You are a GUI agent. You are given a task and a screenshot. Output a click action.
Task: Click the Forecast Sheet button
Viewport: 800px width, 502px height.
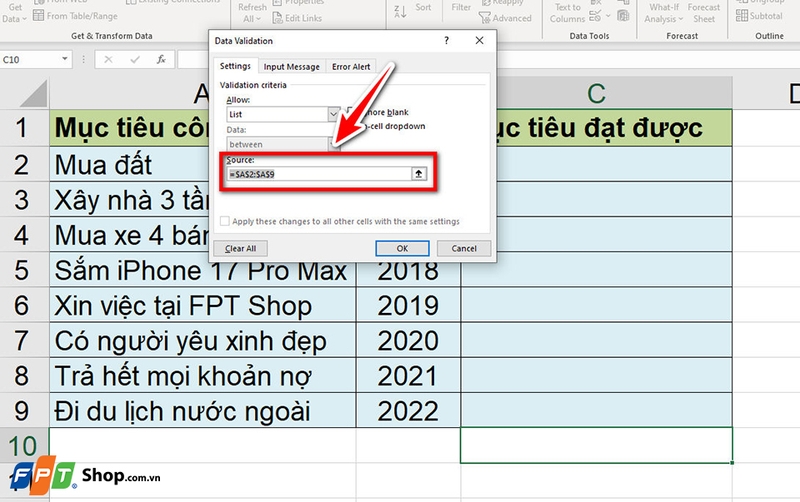(x=704, y=13)
